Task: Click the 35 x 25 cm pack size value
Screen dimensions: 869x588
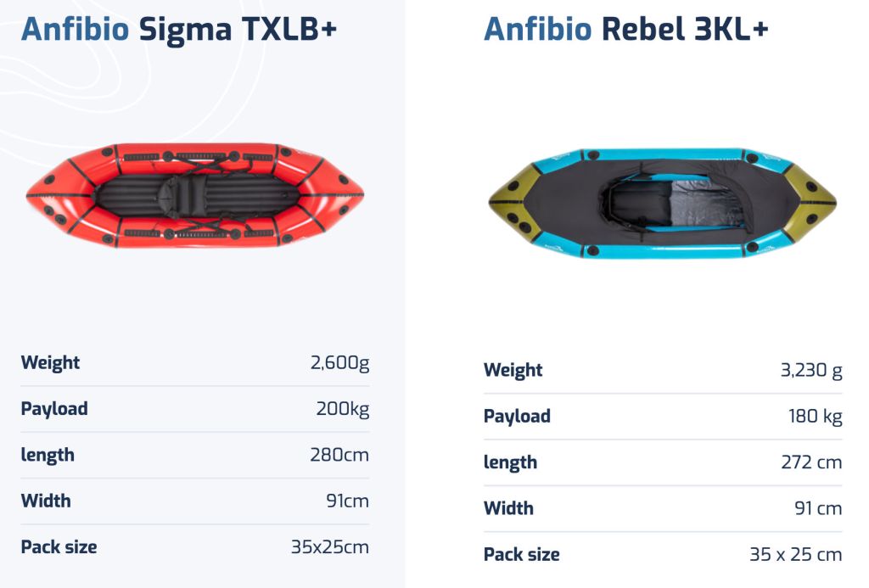Action: (796, 554)
